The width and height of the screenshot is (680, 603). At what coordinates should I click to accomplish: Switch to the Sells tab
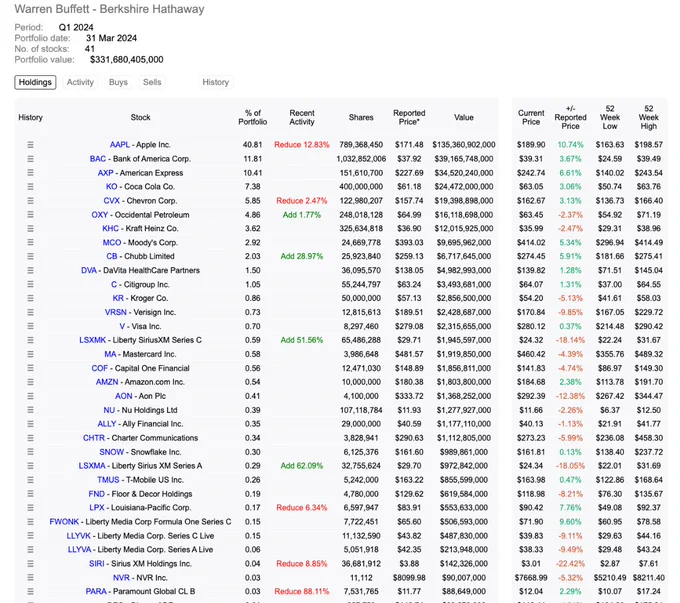click(x=152, y=82)
